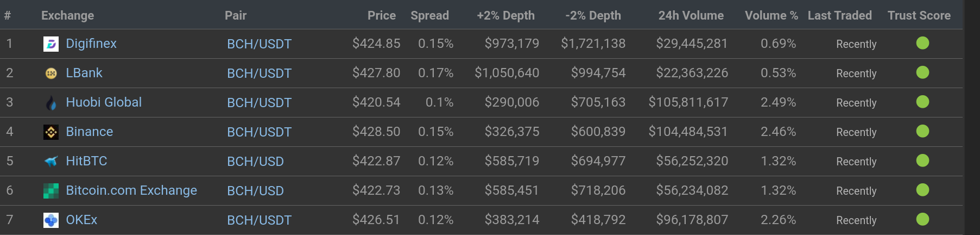Click the HitBTC exchange logo icon
The height and width of the screenshot is (235, 980).
click(x=51, y=162)
